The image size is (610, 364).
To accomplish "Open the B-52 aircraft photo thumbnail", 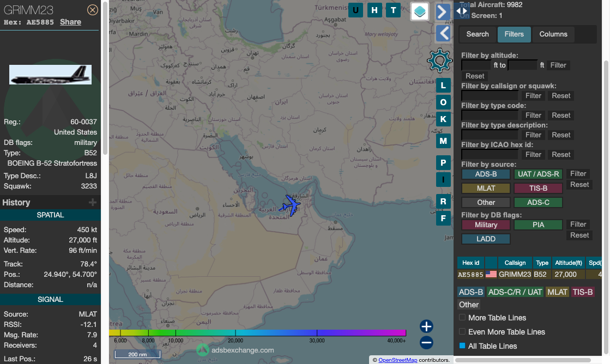I will tap(51, 75).
